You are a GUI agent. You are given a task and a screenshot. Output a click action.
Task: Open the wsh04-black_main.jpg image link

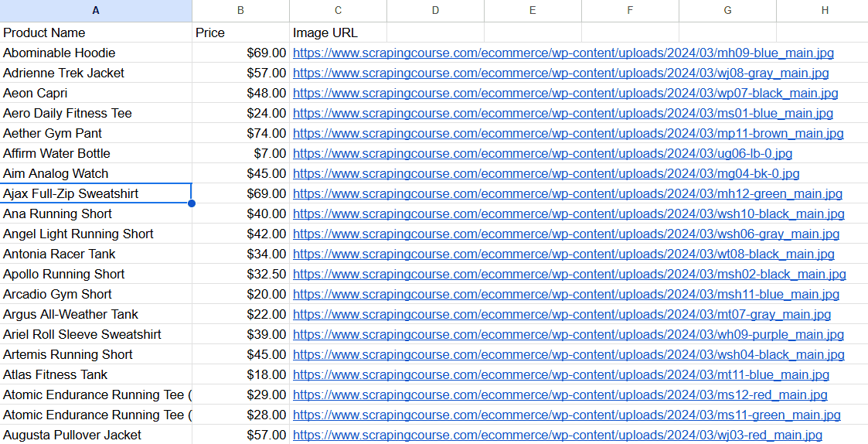[569, 355]
